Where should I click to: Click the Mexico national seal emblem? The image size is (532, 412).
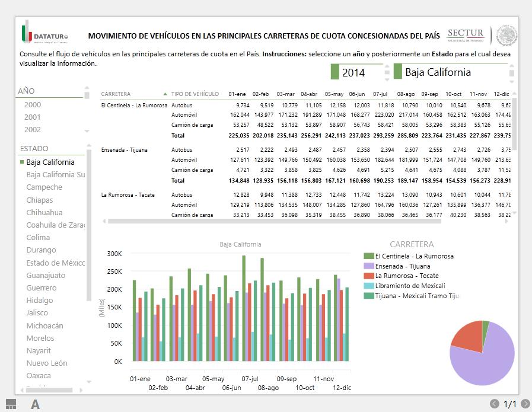(x=506, y=35)
